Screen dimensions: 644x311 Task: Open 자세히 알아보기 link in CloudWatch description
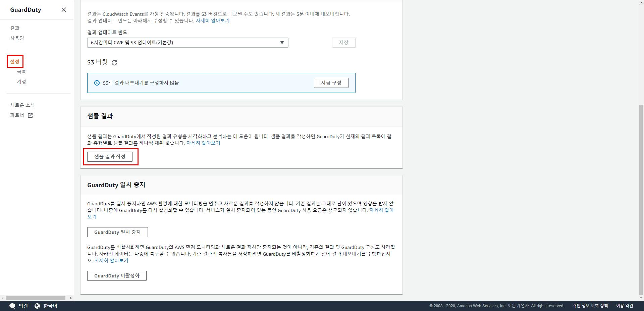tap(213, 21)
